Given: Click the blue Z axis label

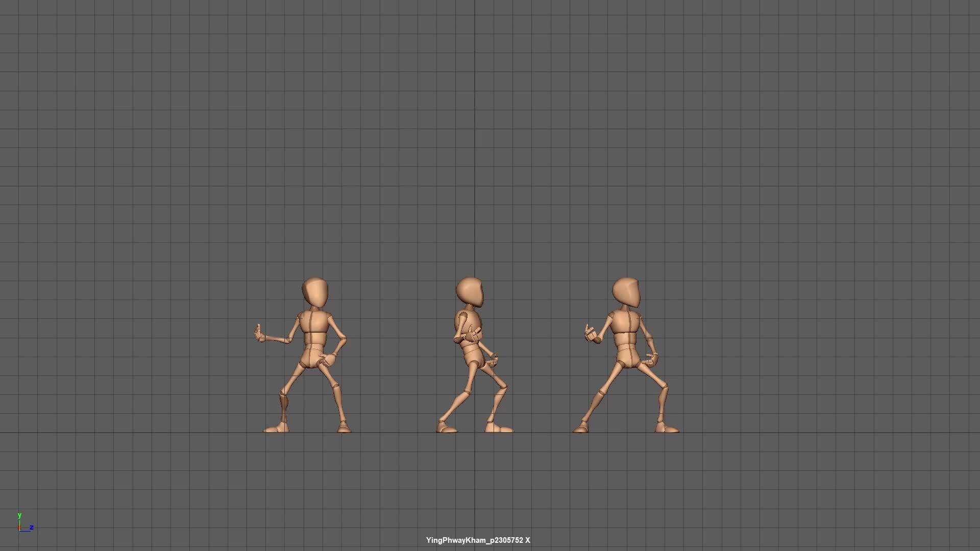Looking at the screenshot, I should tap(32, 527).
